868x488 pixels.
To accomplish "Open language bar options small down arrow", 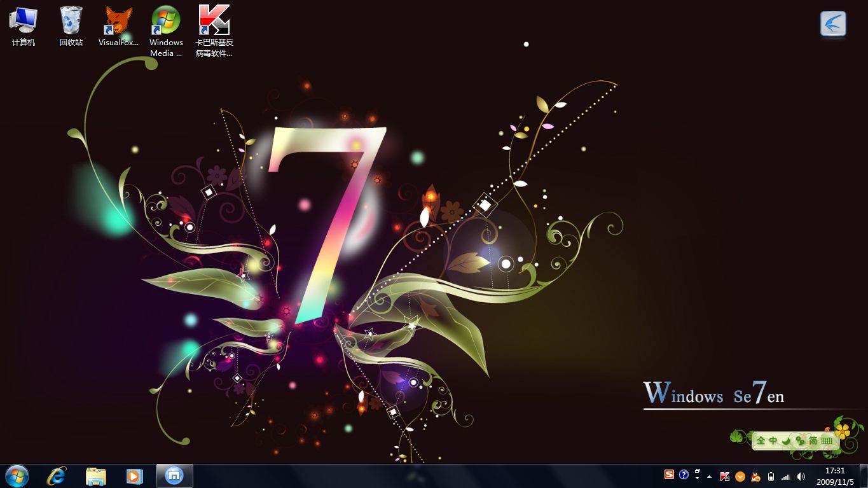I will 698,478.
